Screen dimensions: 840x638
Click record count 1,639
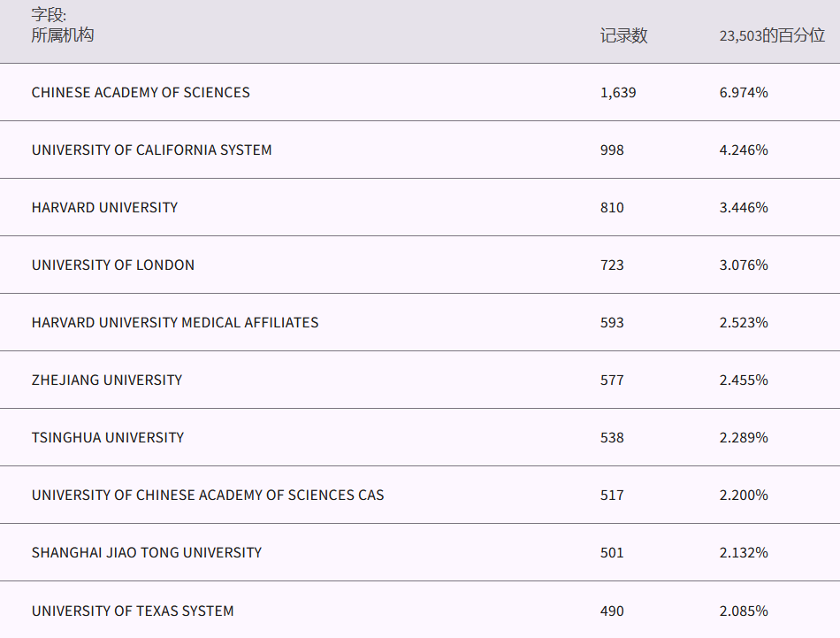tap(617, 93)
